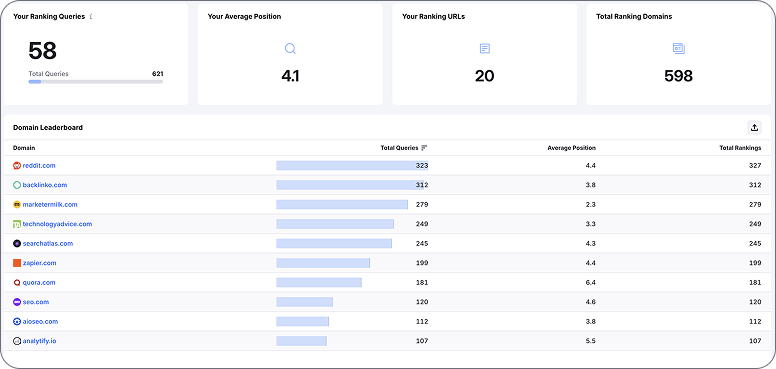776x369 pixels.
Task: Click the 20 ranking URLs value
Action: [485, 76]
